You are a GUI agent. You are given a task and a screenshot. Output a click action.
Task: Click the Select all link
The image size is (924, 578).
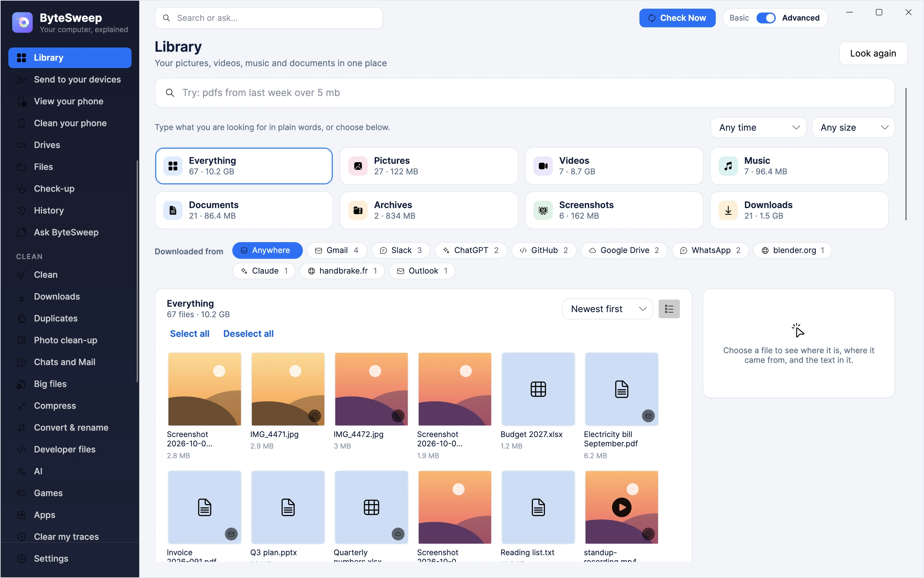pyautogui.click(x=189, y=334)
